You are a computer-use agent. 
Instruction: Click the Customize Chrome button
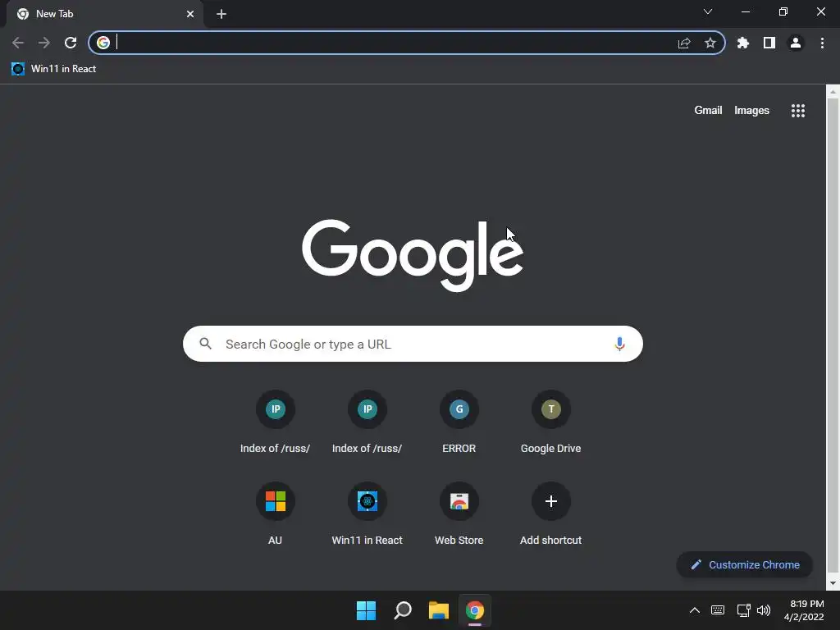click(x=745, y=564)
